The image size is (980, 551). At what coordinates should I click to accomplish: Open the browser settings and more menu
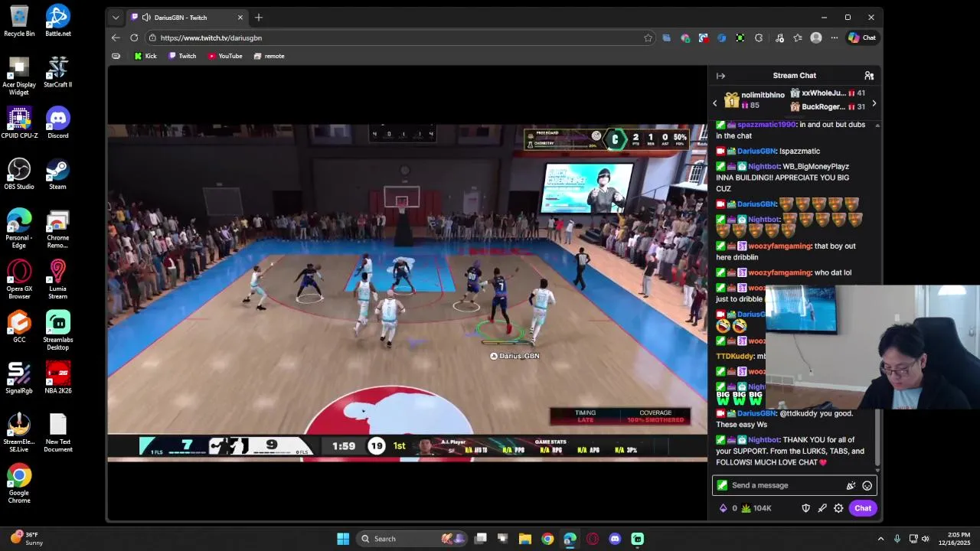tap(835, 37)
